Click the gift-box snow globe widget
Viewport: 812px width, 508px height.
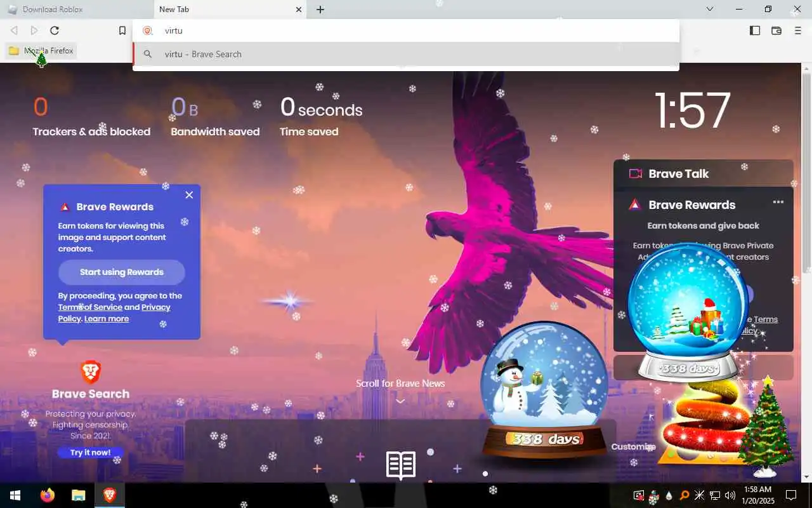[x=688, y=311]
